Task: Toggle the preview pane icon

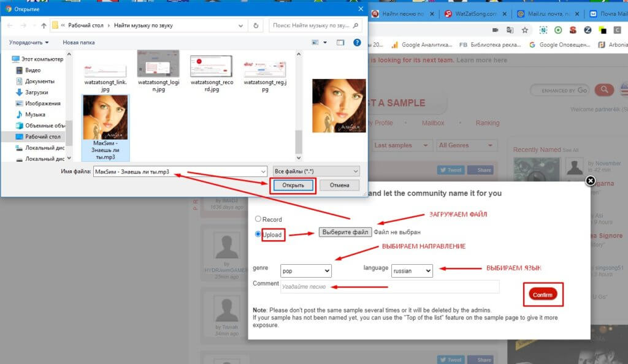Action: tap(340, 42)
